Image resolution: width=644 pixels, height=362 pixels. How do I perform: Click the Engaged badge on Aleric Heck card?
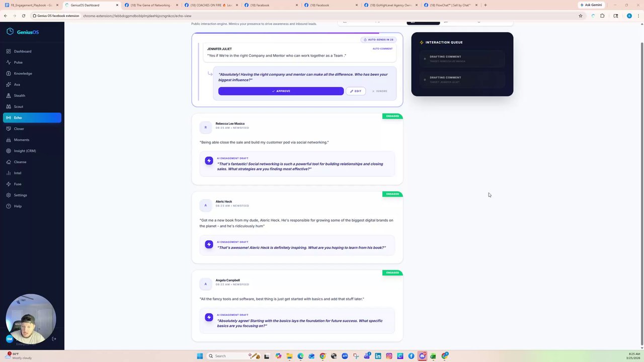point(392,194)
